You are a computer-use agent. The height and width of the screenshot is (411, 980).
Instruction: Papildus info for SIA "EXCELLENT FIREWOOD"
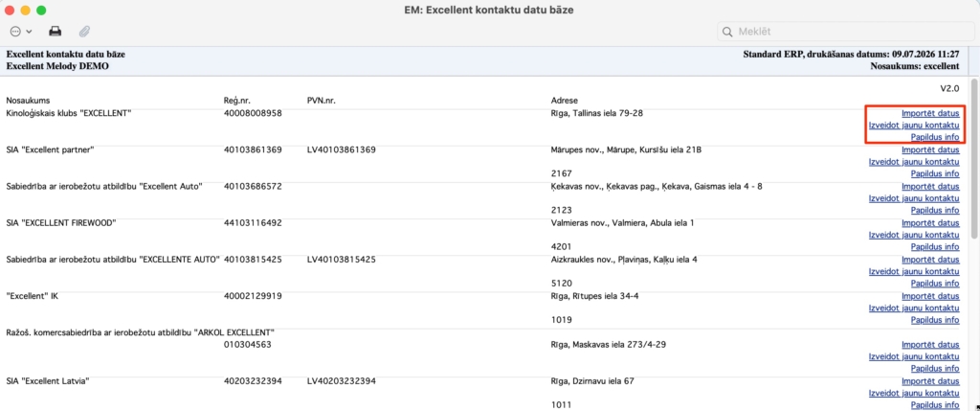(935, 246)
